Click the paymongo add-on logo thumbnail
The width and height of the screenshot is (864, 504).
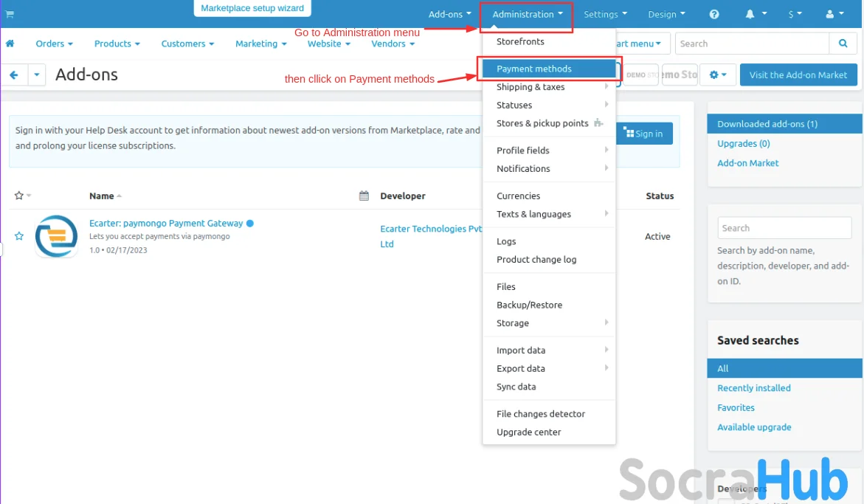pyautogui.click(x=56, y=236)
